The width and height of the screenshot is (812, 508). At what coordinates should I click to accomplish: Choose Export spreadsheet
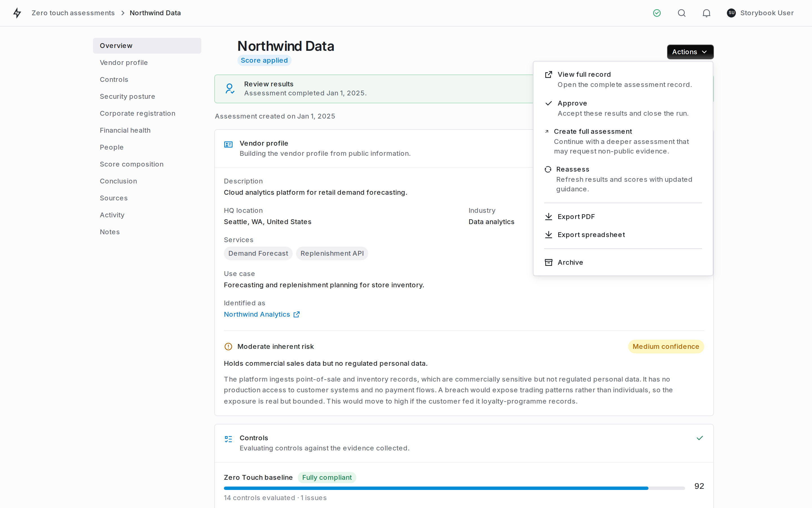(623, 235)
